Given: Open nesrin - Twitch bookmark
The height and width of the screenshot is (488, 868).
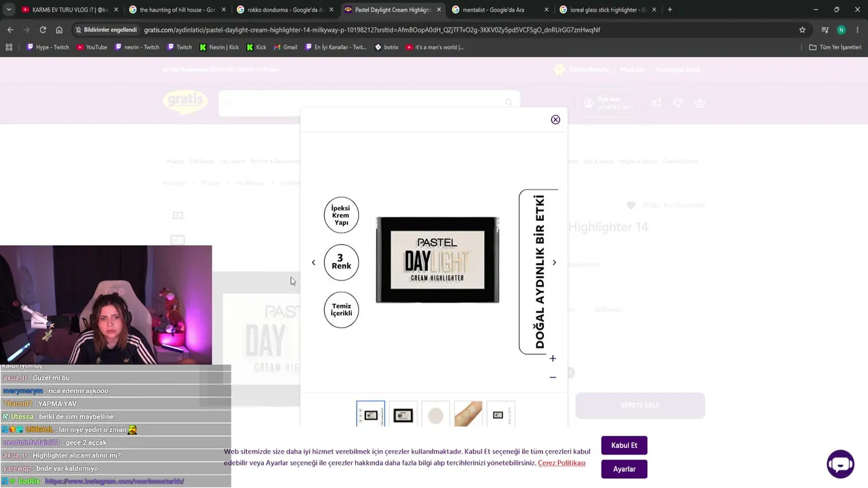Looking at the screenshot, I should tap(137, 47).
